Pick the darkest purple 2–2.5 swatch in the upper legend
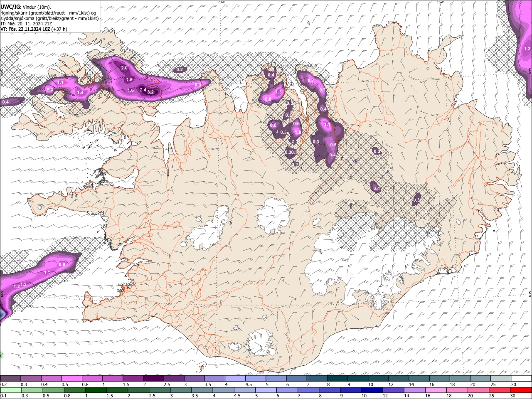532x399 pixels. (x=153, y=378)
